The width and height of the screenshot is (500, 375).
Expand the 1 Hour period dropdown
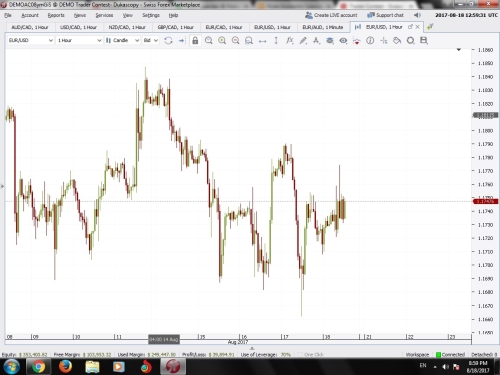tap(79, 40)
